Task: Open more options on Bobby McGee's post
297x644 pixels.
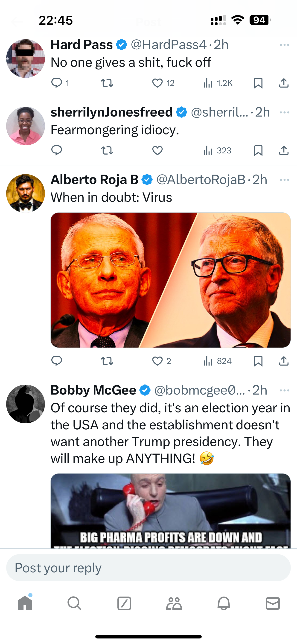Action: tap(285, 390)
